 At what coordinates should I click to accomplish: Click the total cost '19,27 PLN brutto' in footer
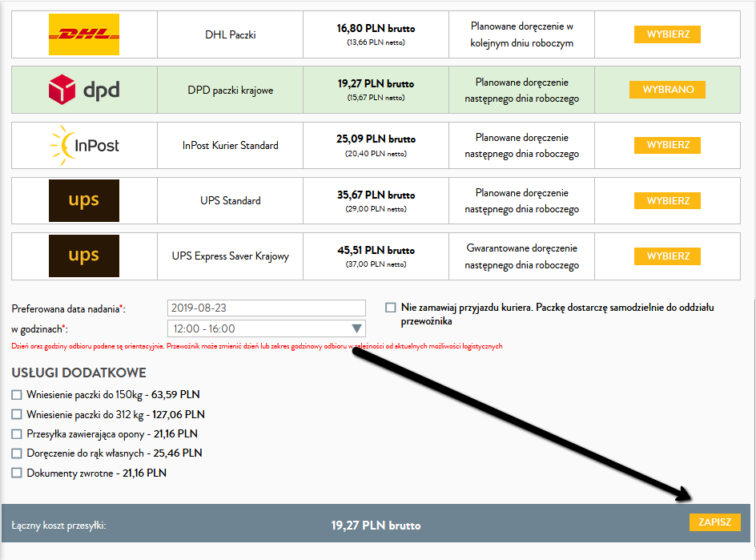click(376, 526)
